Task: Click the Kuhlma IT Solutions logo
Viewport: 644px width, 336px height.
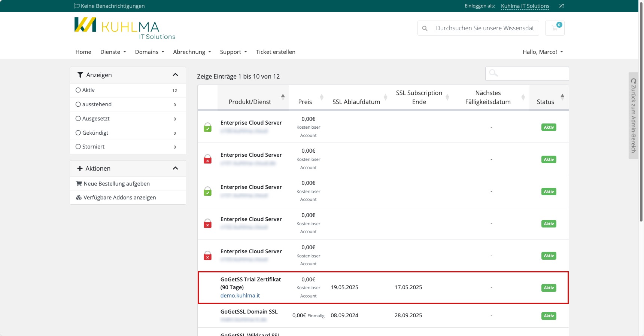Action: click(x=125, y=28)
